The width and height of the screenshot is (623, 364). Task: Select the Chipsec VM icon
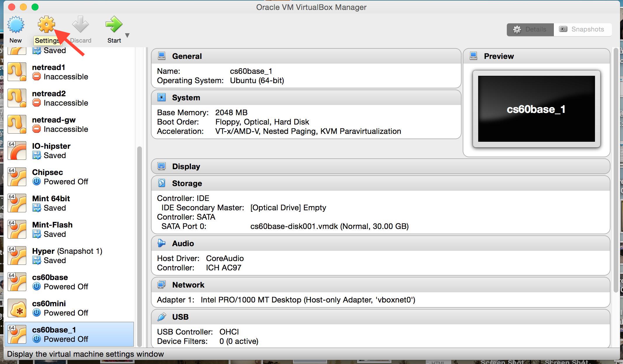[17, 177]
